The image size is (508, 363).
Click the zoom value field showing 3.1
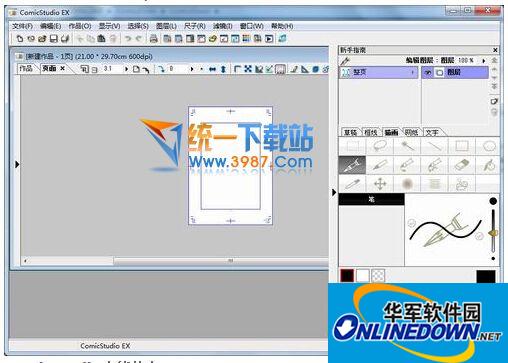click(x=112, y=69)
